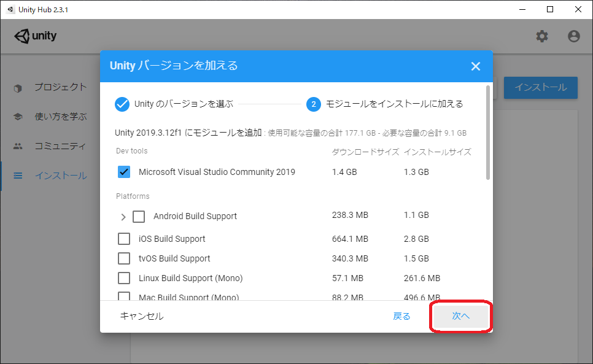Click the Platforms section heading

[133, 196]
